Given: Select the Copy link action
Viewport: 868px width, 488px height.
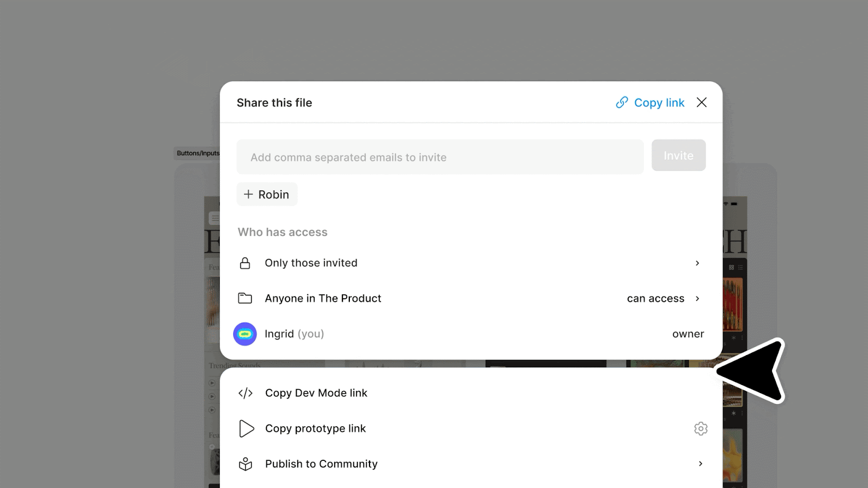Looking at the screenshot, I should point(660,102).
